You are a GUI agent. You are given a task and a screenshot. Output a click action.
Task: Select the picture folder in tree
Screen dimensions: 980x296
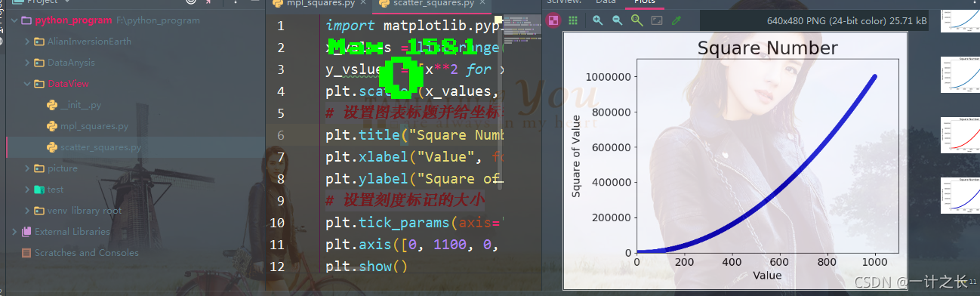(x=62, y=168)
